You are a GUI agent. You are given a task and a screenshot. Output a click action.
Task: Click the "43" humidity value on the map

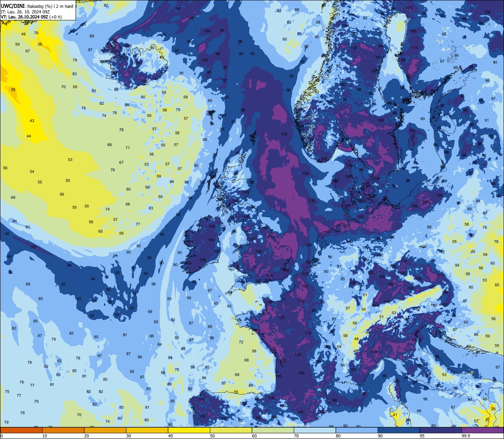(32, 121)
